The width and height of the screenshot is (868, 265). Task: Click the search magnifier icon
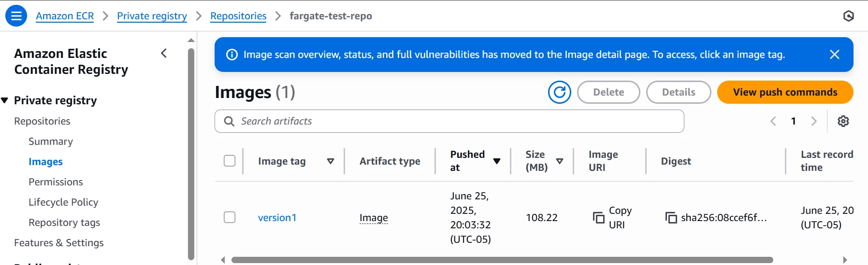(x=229, y=121)
